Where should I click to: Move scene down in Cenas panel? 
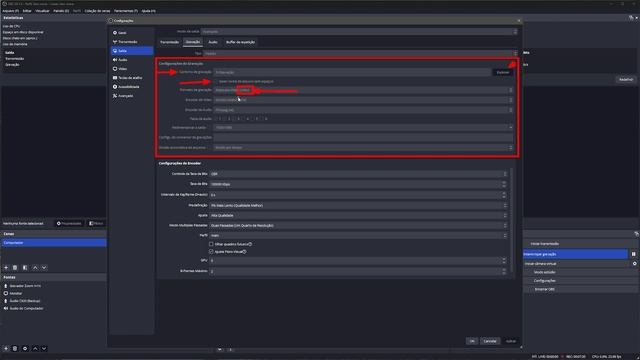tap(44, 267)
